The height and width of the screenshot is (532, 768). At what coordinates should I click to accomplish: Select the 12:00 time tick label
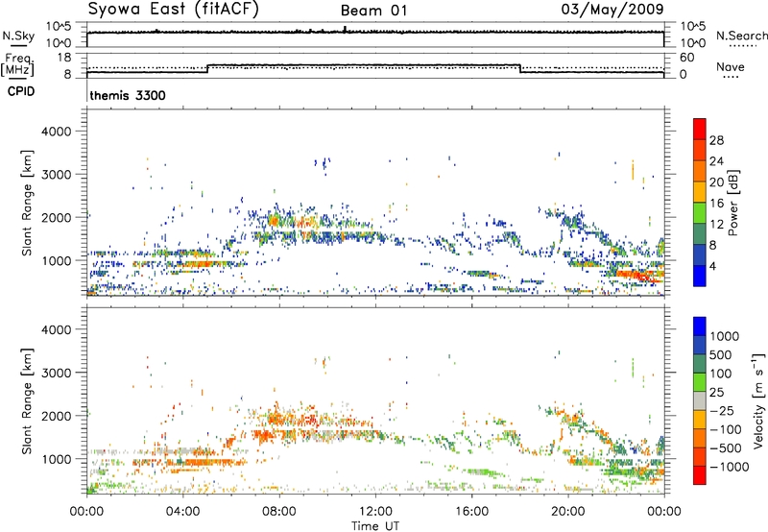(x=375, y=512)
